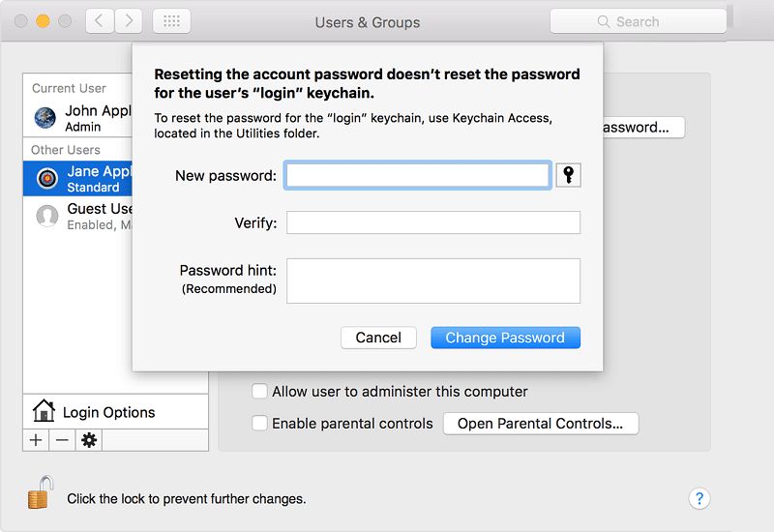Click the house icon for Login Options
The image size is (774, 532).
[x=44, y=411]
